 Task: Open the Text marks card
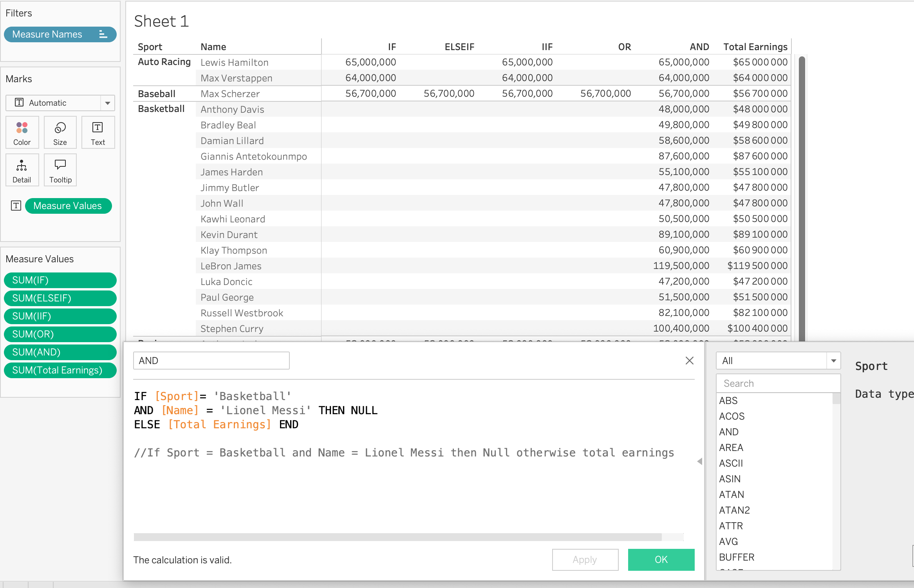(x=98, y=133)
